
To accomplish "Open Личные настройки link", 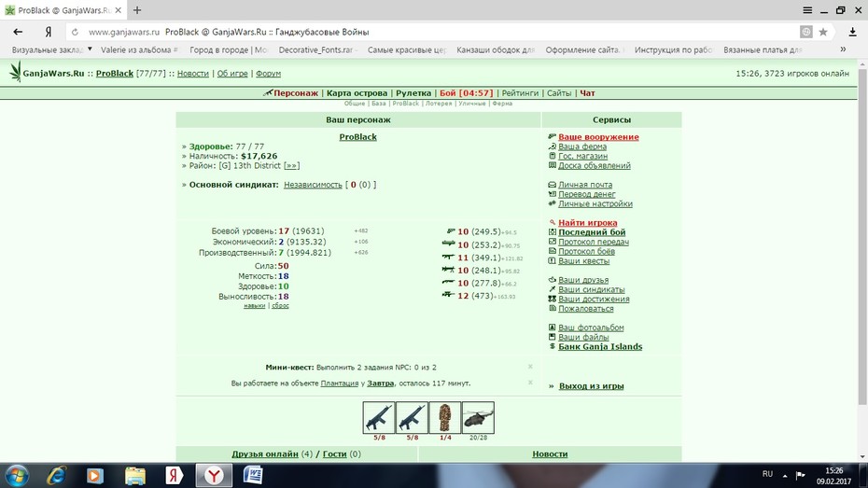I will 595,203.
